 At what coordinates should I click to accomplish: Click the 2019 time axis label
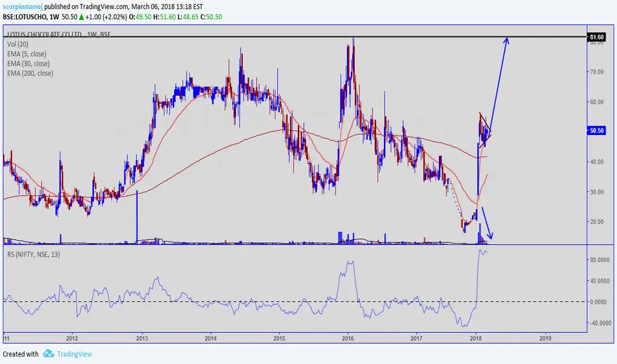(545, 338)
